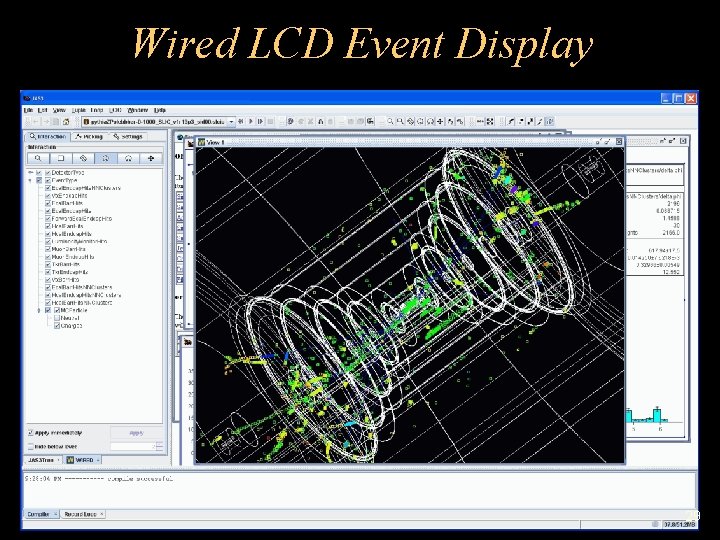Maximize the View 1 internal window

607,141
